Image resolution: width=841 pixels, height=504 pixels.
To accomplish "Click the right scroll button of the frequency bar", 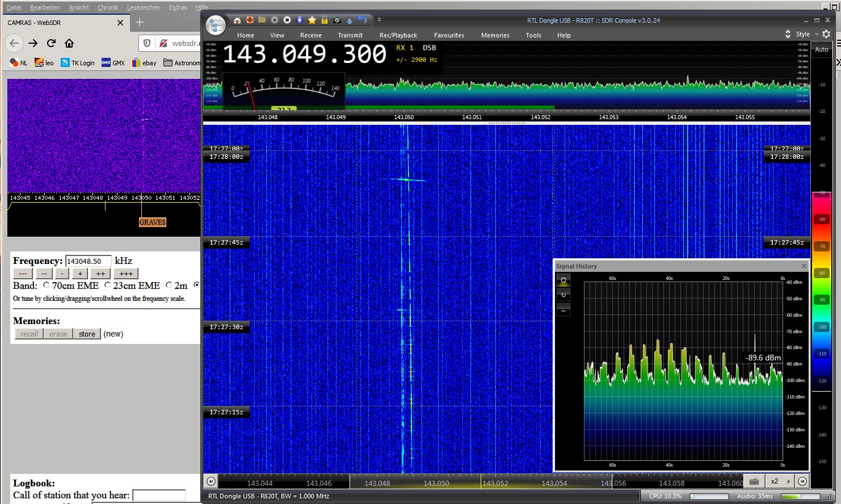I will point(802,481).
